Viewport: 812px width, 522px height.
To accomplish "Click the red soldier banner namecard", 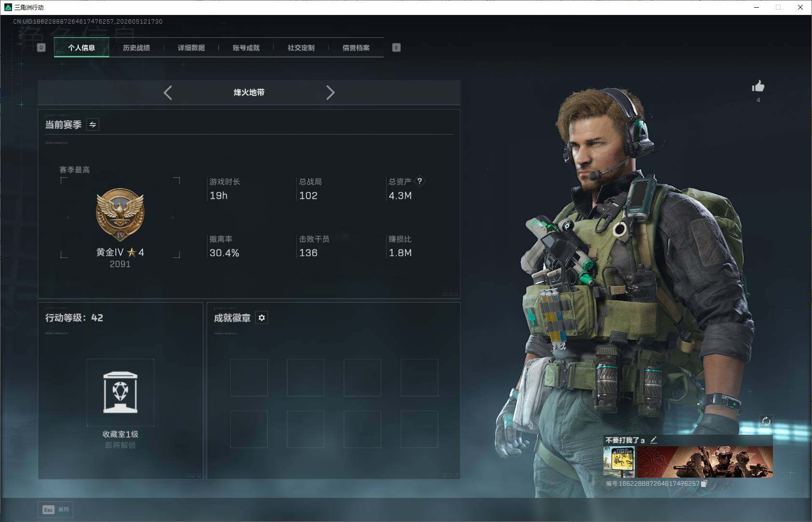I will pyautogui.click(x=705, y=462).
